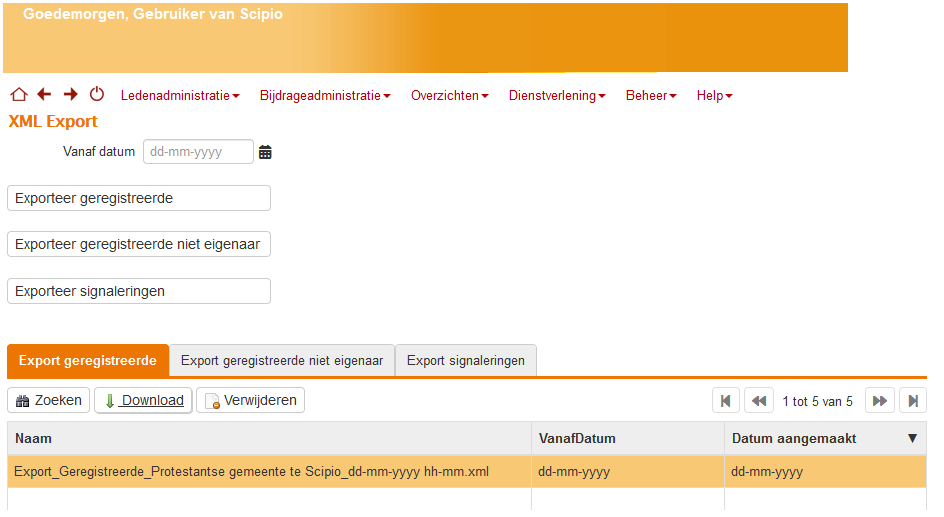Go to next page of results
Image resolution: width=944 pixels, height=517 pixels.
(x=880, y=401)
